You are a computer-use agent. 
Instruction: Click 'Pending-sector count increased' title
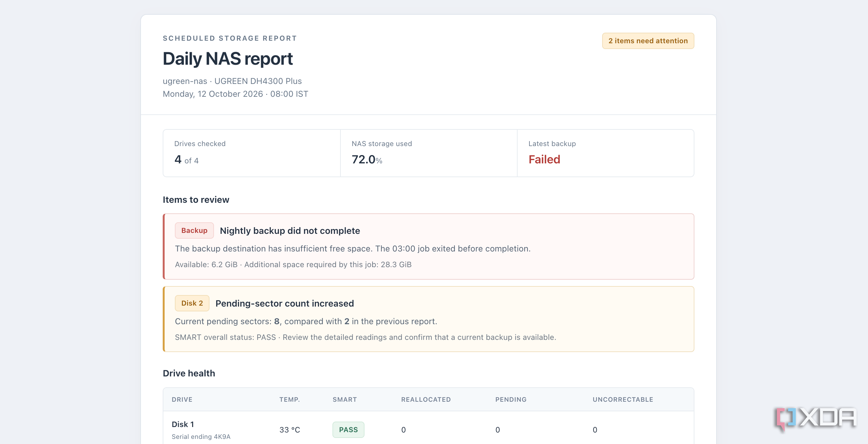click(284, 303)
